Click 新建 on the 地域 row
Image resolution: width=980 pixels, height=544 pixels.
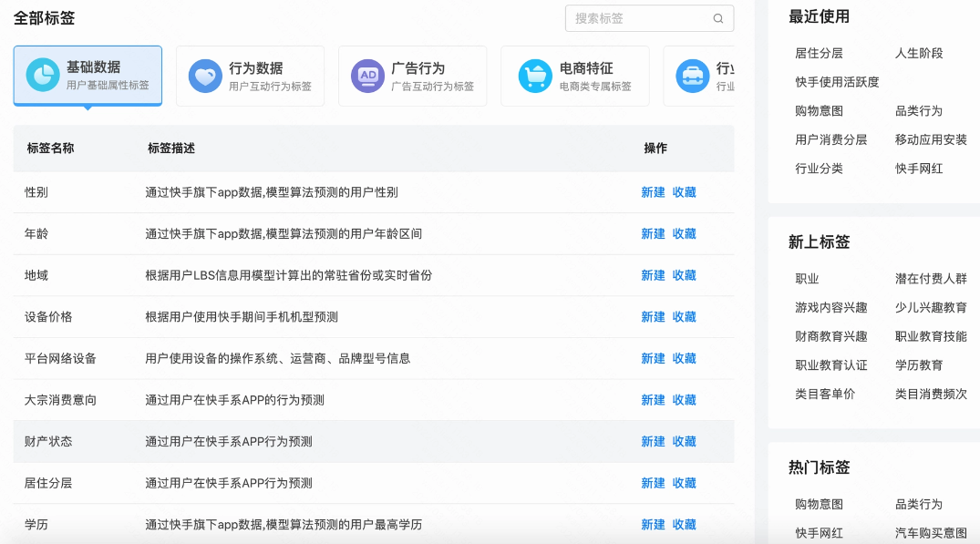click(x=651, y=275)
